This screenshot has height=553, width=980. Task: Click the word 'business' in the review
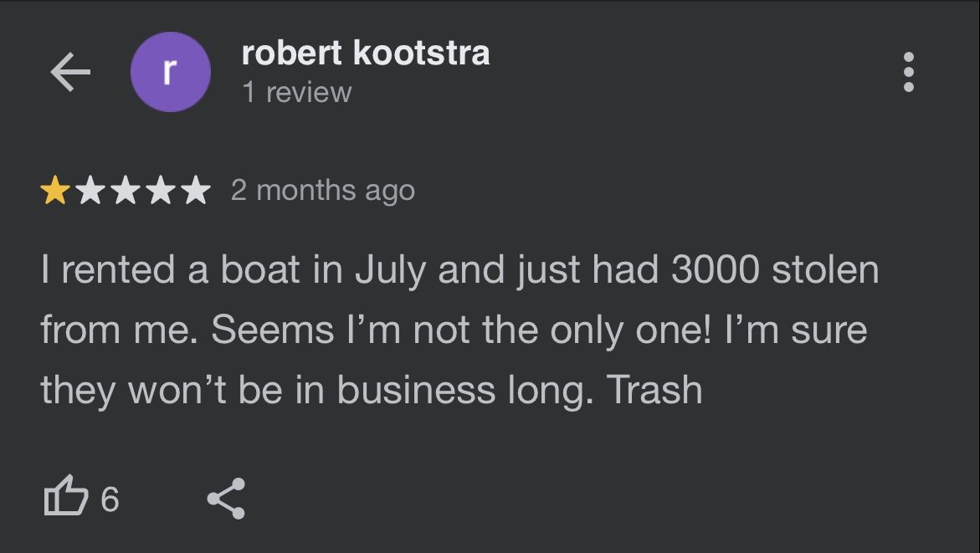tap(416, 389)
